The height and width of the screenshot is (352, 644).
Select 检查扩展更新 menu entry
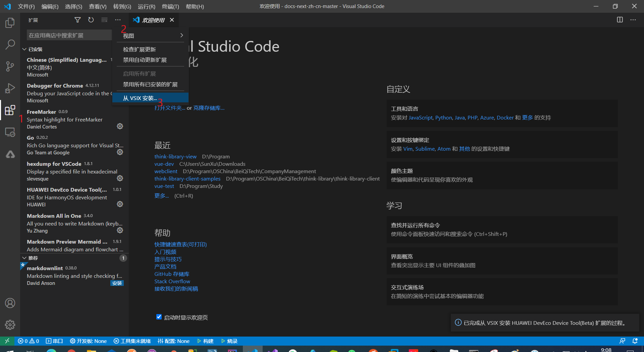click(x=151, y=49)
